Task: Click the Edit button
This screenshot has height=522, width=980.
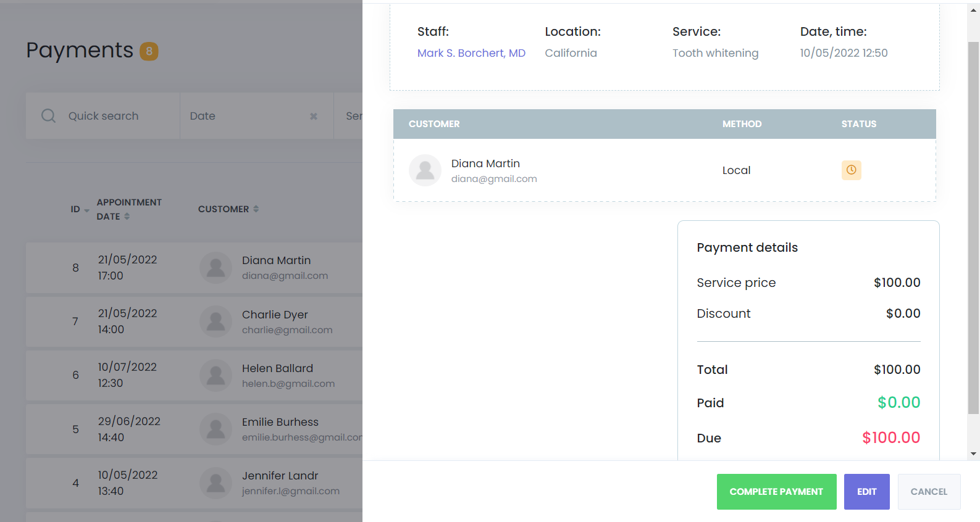Action: coord(866,492)
